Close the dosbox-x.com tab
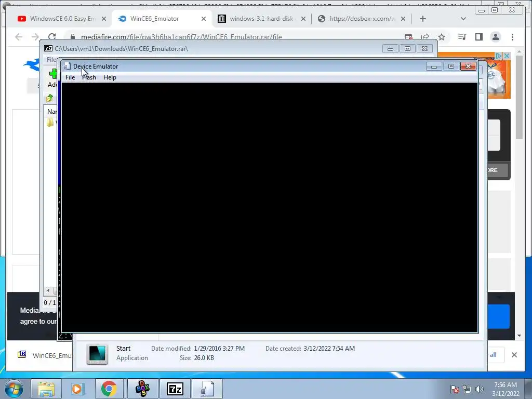Viewport: 532px width, 399px height. coord(403,19)
